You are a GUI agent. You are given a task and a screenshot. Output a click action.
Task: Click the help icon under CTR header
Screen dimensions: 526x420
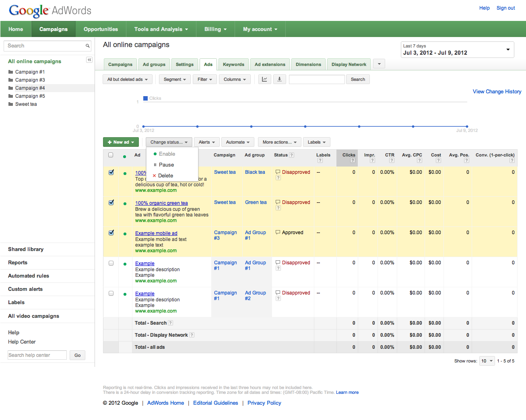point(392,161)
